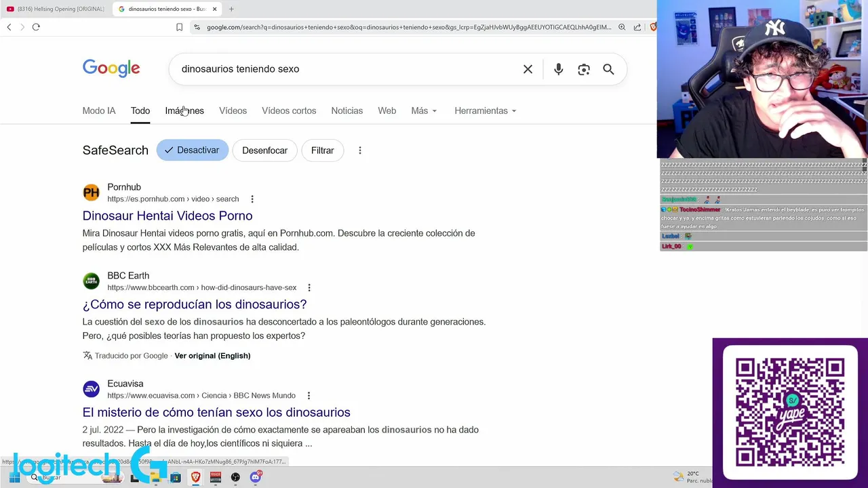This screenshot has width=868, height=488.
Task: Reload the page with the refresh icon
Action: point(36,27)
